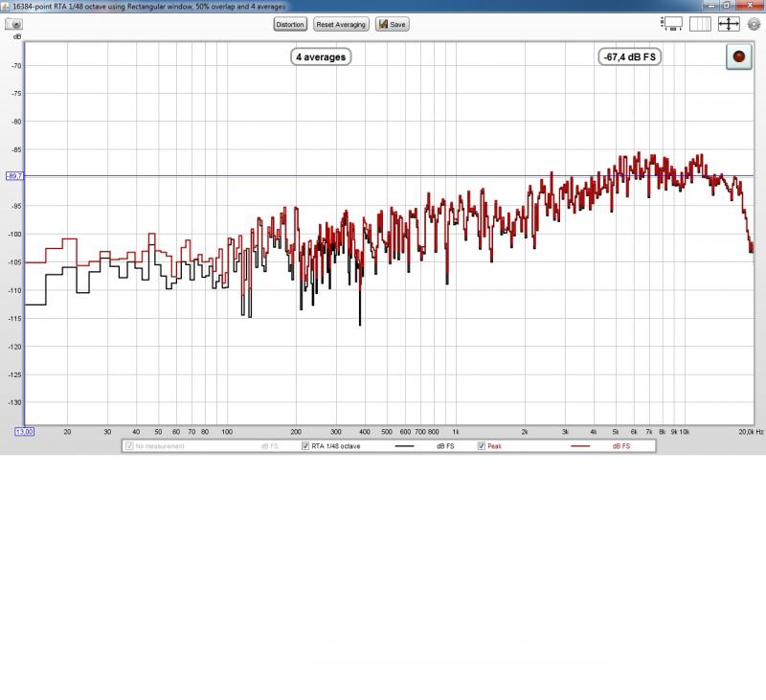Toggle the Peak trace checkbox
Viewport: 766px width, 700px height.
coord(482,446)
